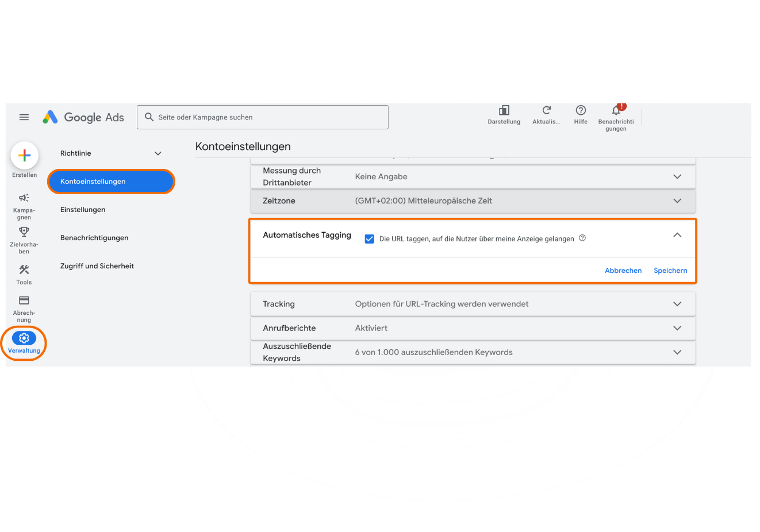Refresh using the Aktualisieren icon
The width and height of the screenshot is (760, 532).
546,111
